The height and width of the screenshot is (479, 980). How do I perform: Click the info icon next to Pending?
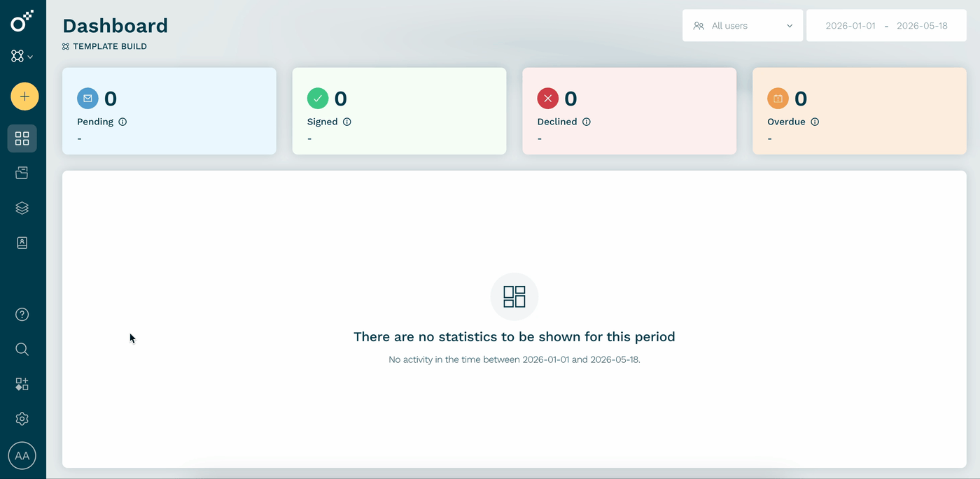coord(122,122)
